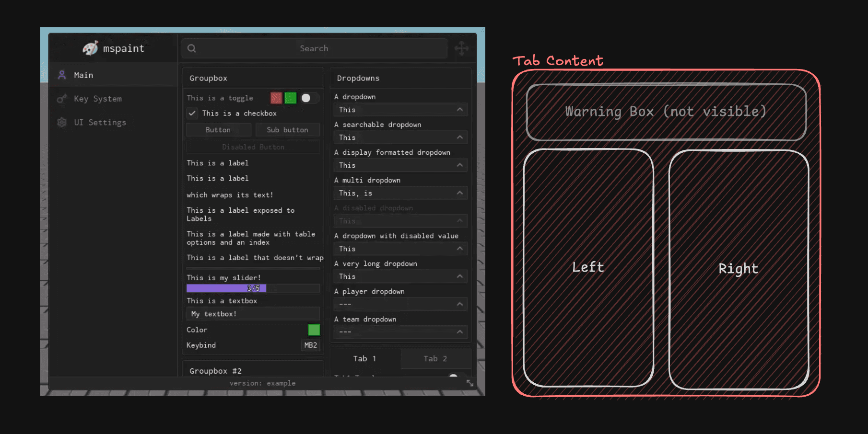
Task: Switch to Tab 2
Action: coord(435,359)
